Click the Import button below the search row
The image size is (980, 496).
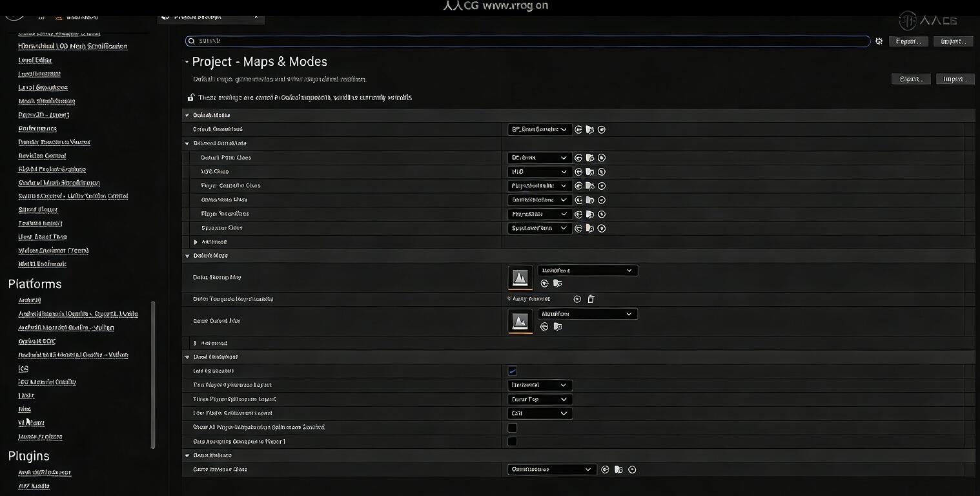[954, 79]
